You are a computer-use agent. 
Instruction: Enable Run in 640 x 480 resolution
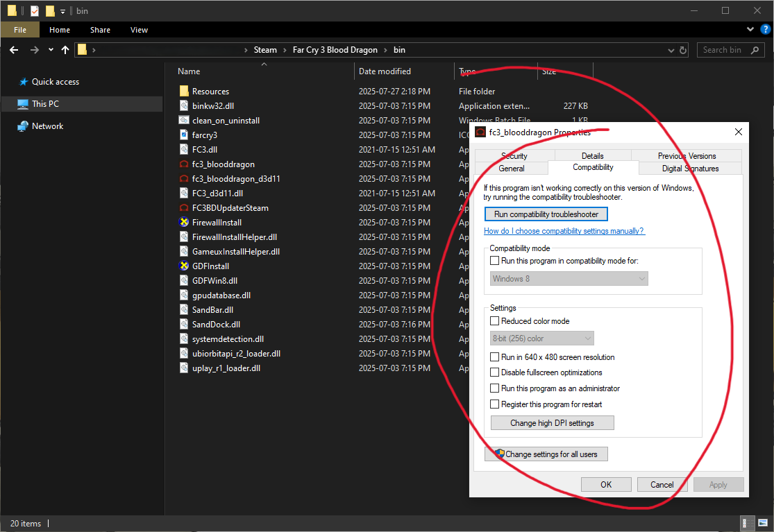(x=495, y=357)
